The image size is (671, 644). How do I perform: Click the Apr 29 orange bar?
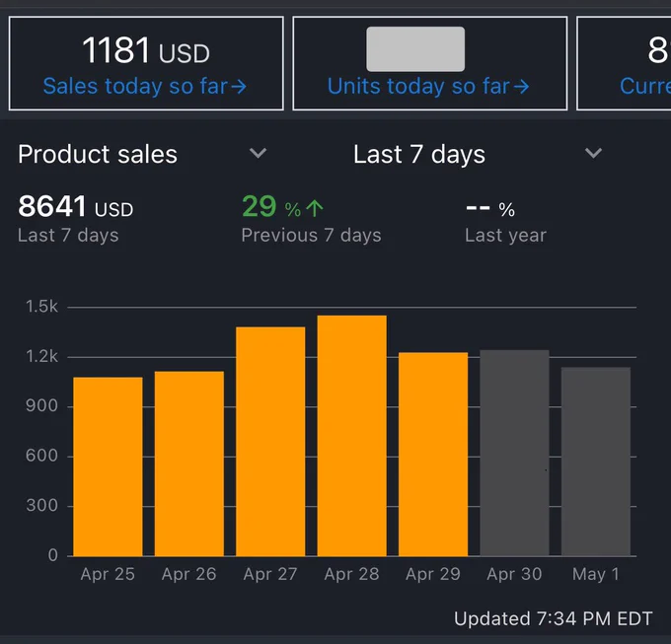(x=433, y=454)
